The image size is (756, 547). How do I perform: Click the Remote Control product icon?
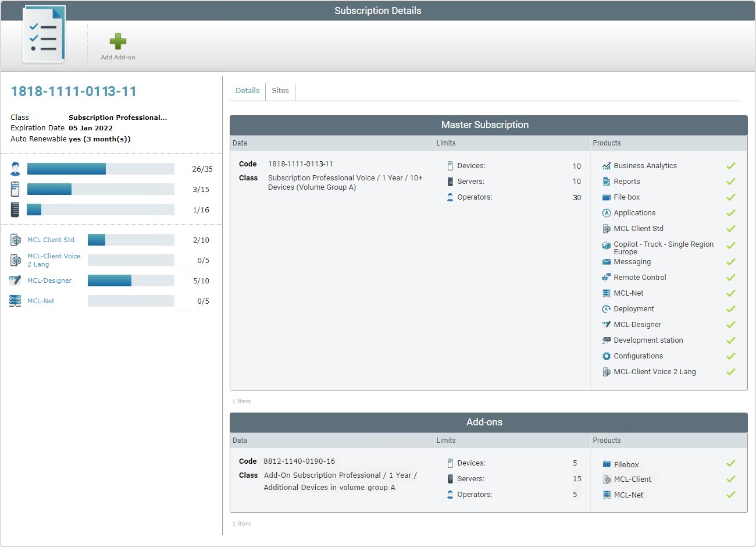607,278
